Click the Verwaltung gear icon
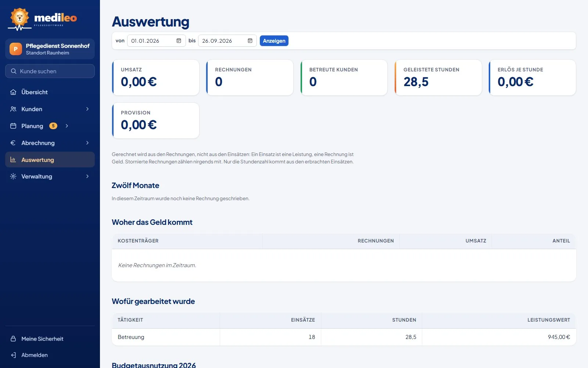588x368 pixels. 13,176
